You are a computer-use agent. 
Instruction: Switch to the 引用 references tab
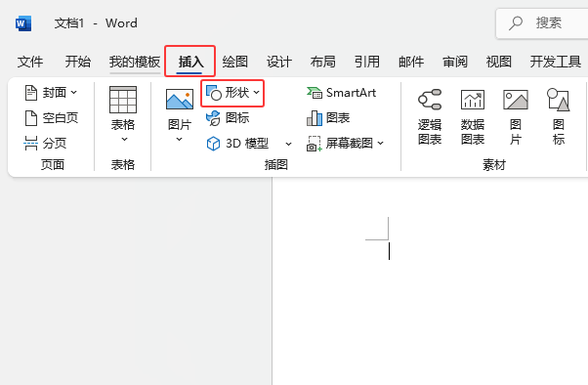click(367, 62)
